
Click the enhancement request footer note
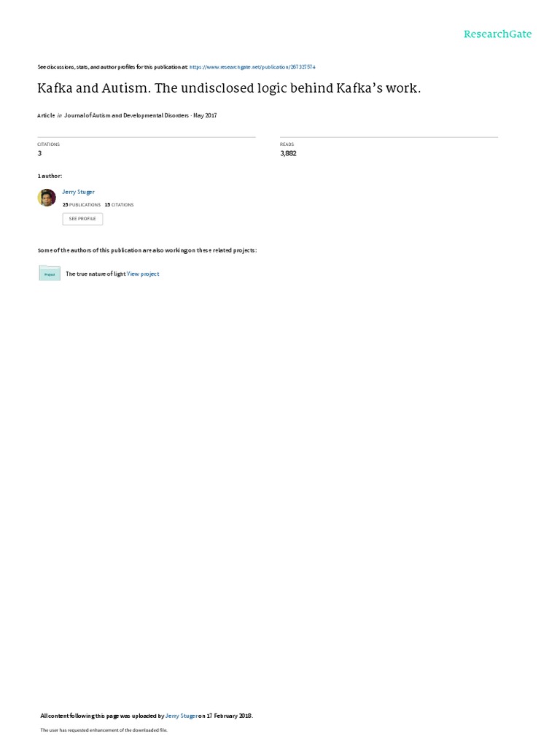(x=104, y=729)
